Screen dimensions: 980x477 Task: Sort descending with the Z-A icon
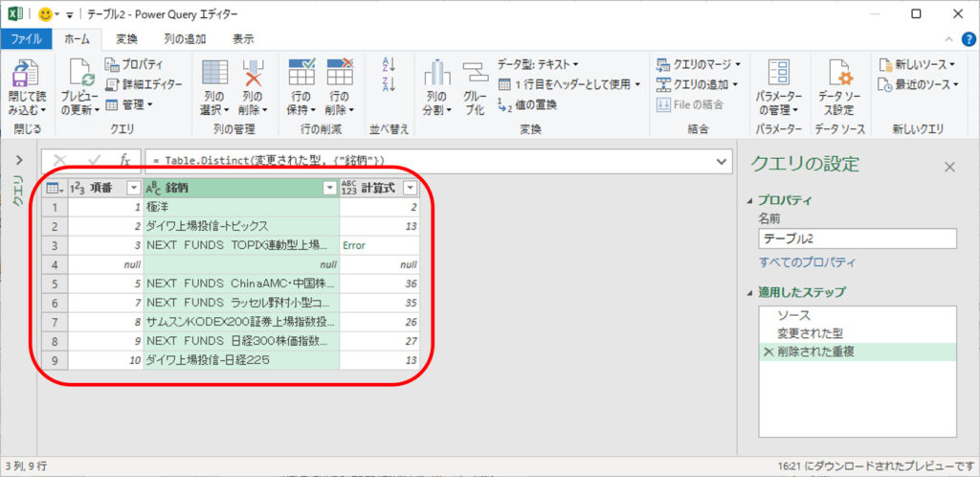(389, 83)
